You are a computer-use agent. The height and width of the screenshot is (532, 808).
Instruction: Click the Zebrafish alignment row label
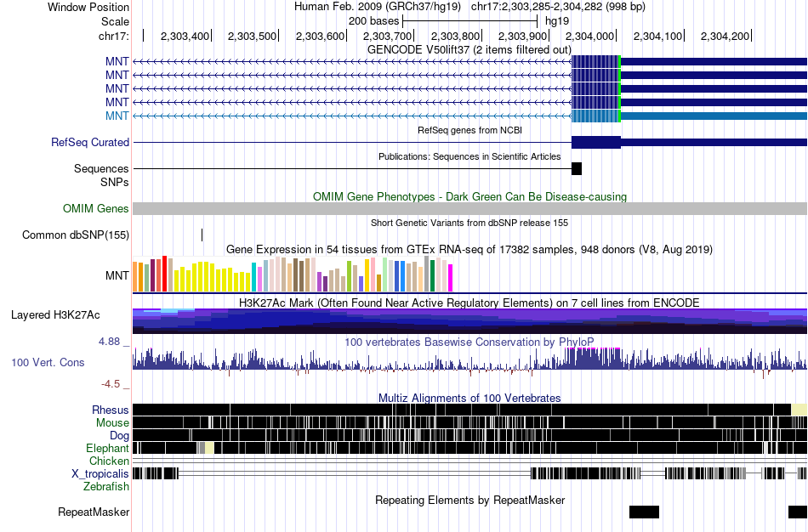pyautogui.click(x=106, y=487)
